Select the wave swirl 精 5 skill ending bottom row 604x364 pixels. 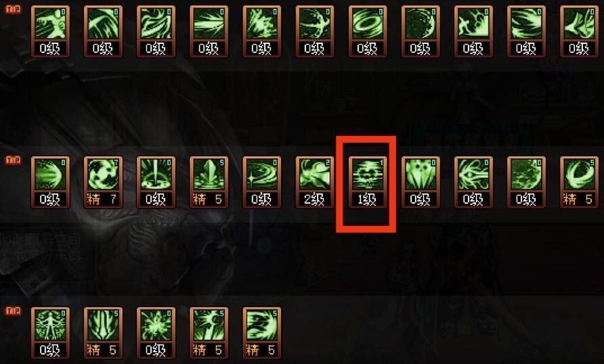262,334
